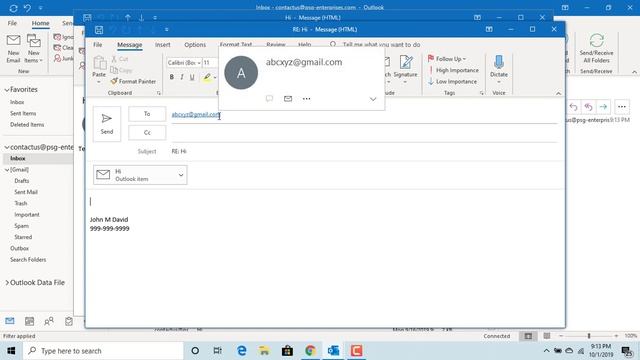Open the Follow Up flag dropdown
This screenshot has width=640, height=360.
click(x=447, y=59)
